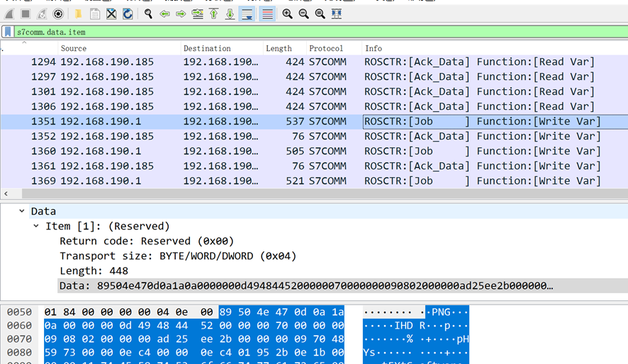This screenshot has width=628, height=364.
Task: Click the s7comm.data.item filter field
Action: coord(284,32)
